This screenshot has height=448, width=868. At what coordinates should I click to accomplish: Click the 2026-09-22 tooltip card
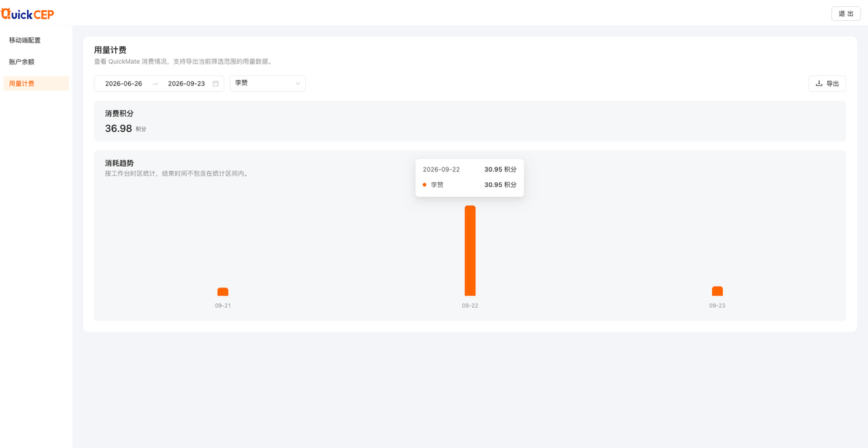469,178
